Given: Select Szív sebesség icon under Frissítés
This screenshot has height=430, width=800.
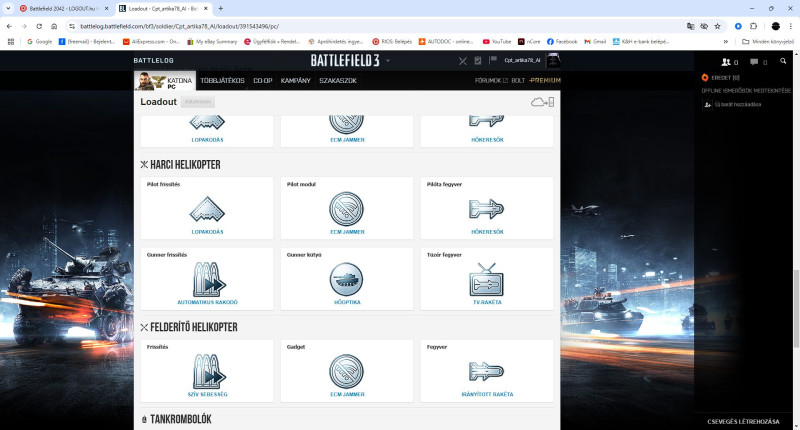Looking at the screenshot, I should coord(209,371).
